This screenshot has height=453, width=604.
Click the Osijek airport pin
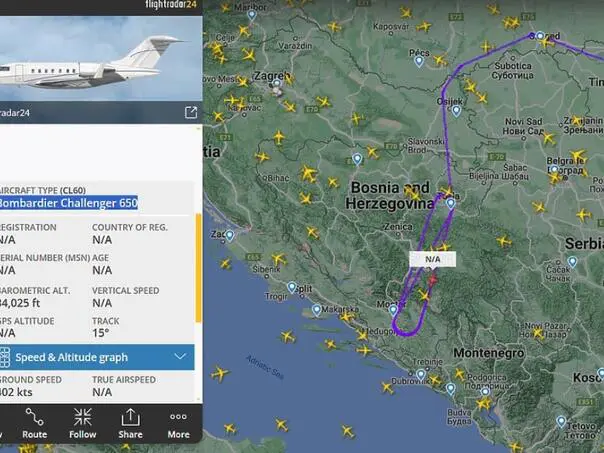coord(456,111)
